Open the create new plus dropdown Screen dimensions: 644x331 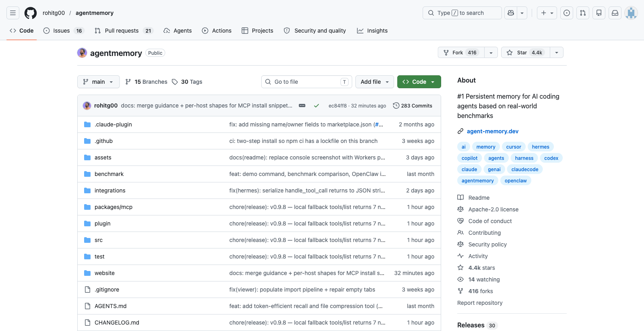[547, 13]
